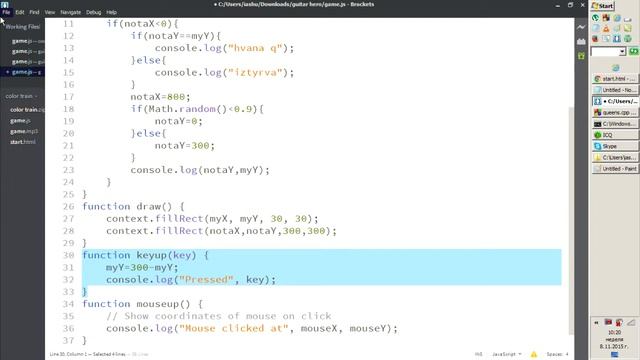The height and width of the screenshot is (360, 640).
Task: Click the show desktop icon below the date
Action: tap(615, 355)
